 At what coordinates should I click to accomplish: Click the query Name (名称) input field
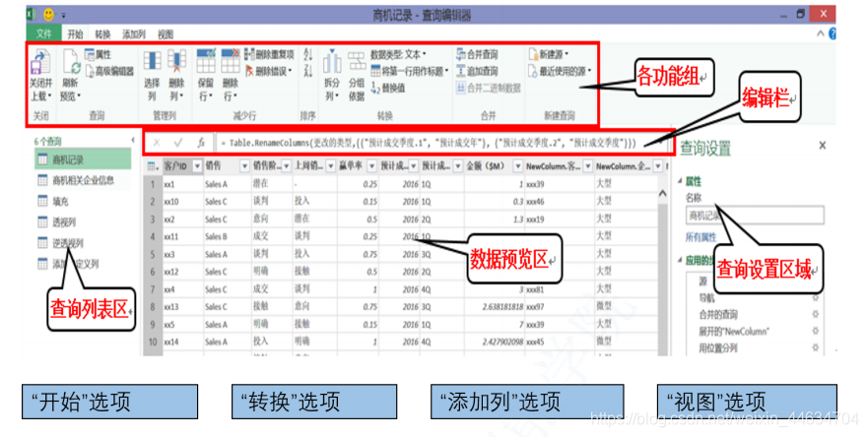tap(755, 215)
